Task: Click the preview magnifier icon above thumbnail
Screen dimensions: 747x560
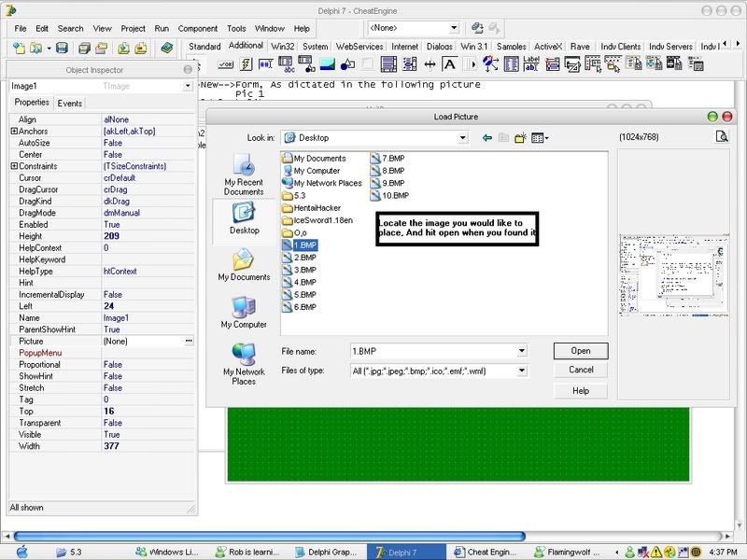Action: (721, 137)
